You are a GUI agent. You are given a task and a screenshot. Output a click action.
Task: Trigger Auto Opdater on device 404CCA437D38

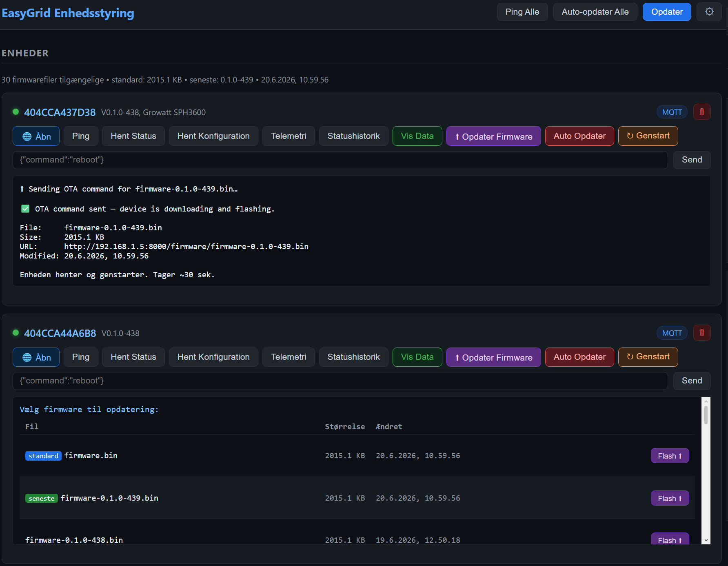(579, 136)
